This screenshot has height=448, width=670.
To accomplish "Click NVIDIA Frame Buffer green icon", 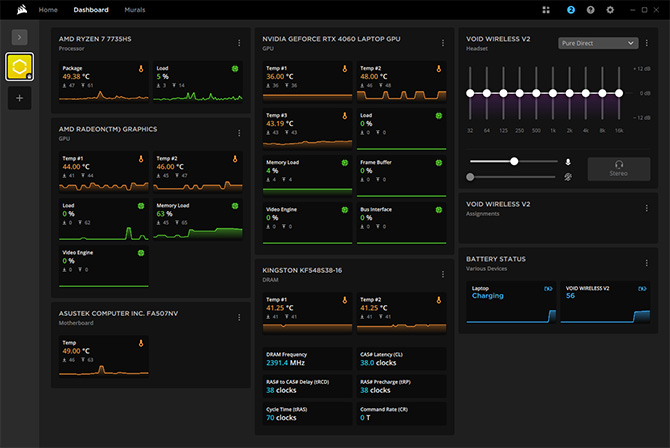I will coord(439,162).
